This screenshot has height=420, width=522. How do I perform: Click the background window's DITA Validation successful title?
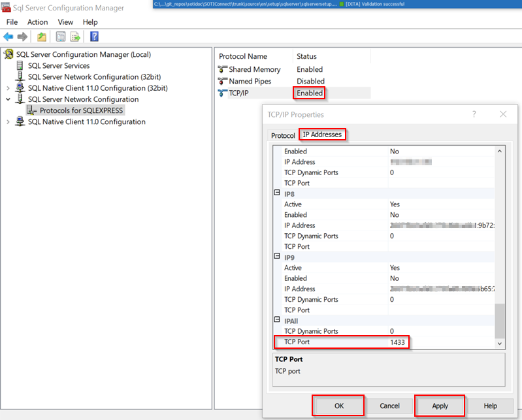375,4
